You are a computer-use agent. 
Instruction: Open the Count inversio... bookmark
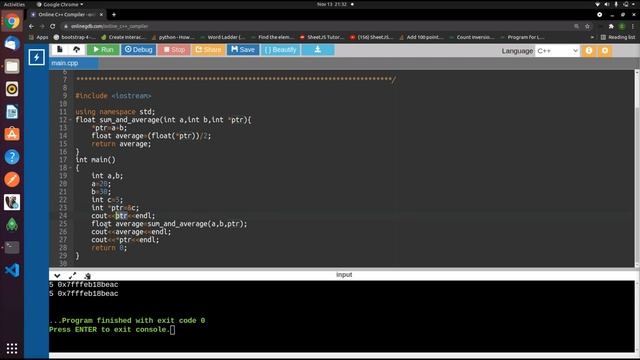[x=472, y=37]
